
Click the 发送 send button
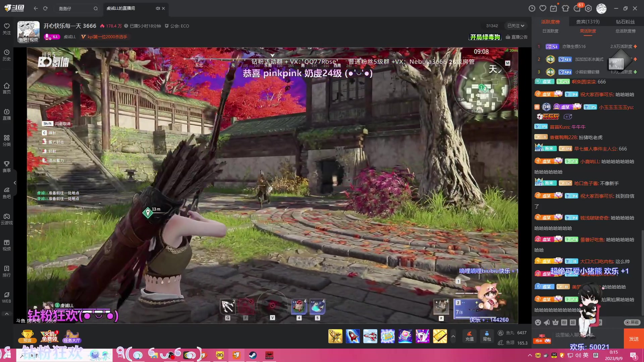(x=634, y=339)
